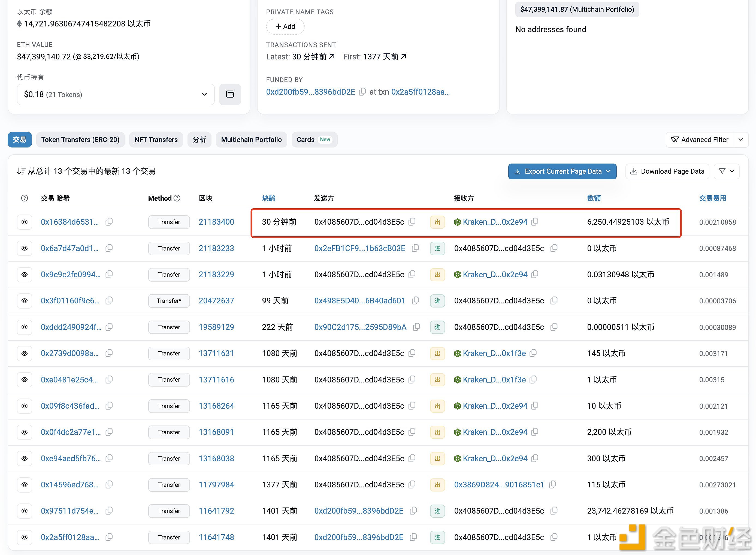The image size is (756, 555).
Task: Copy transaction hash 0xddd2490924f
Action: point(109,327)
